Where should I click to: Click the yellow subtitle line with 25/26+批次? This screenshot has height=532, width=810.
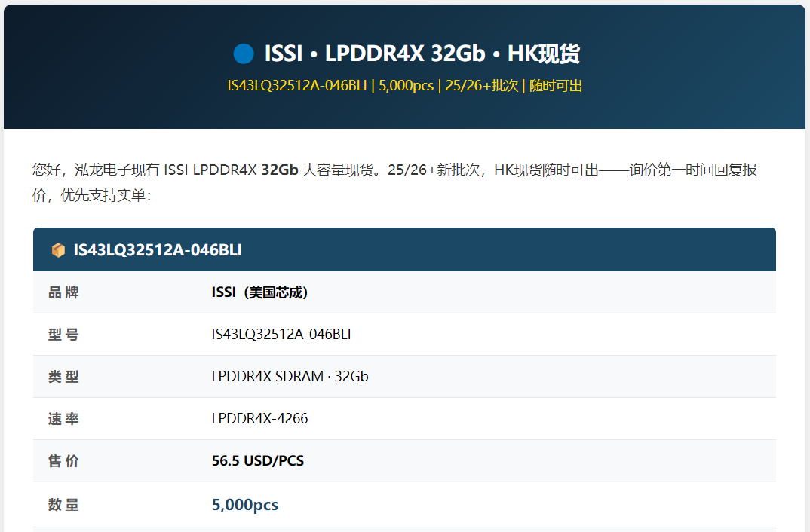[x=405, y=86]
